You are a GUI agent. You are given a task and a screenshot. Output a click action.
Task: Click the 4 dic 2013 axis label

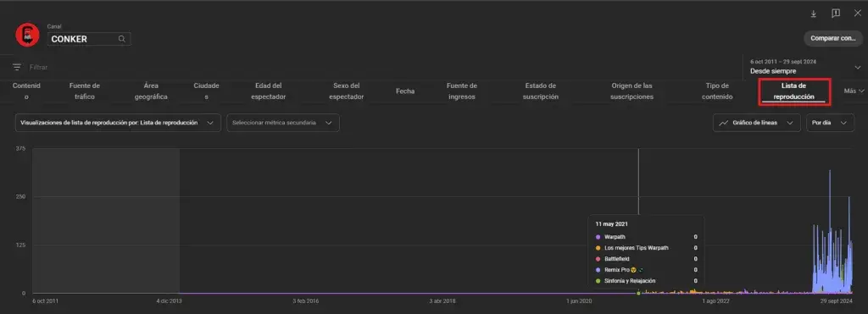170,301
